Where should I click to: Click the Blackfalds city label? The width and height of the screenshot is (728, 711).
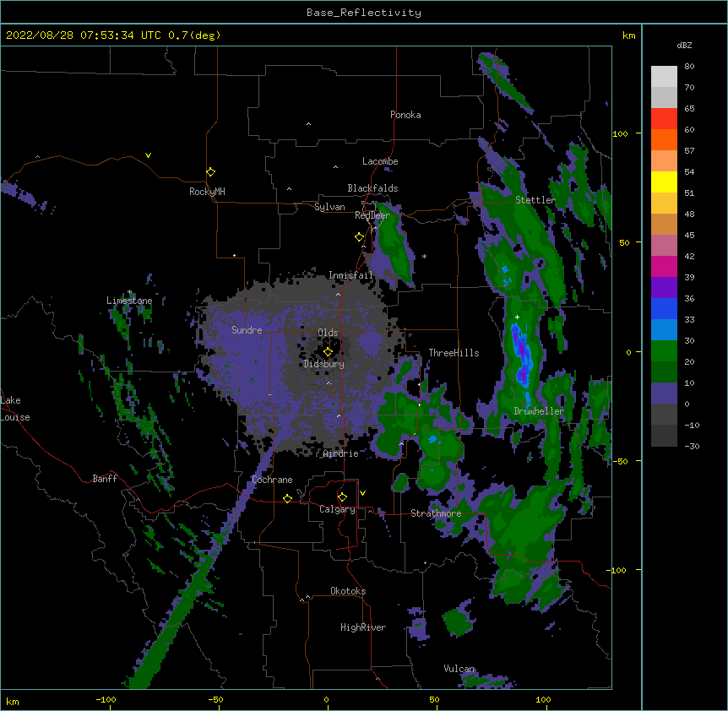[372, 188]
